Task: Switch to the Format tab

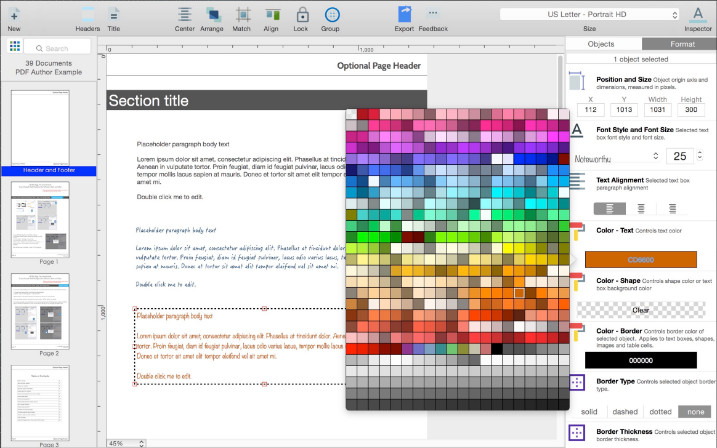Action: 682,44
